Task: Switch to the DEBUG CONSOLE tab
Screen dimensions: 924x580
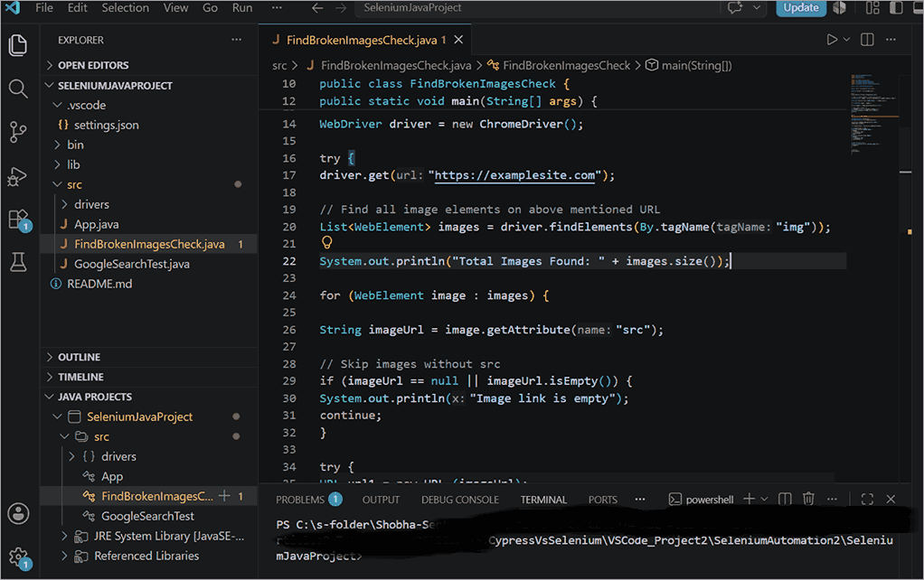Action: click(459, 500)
